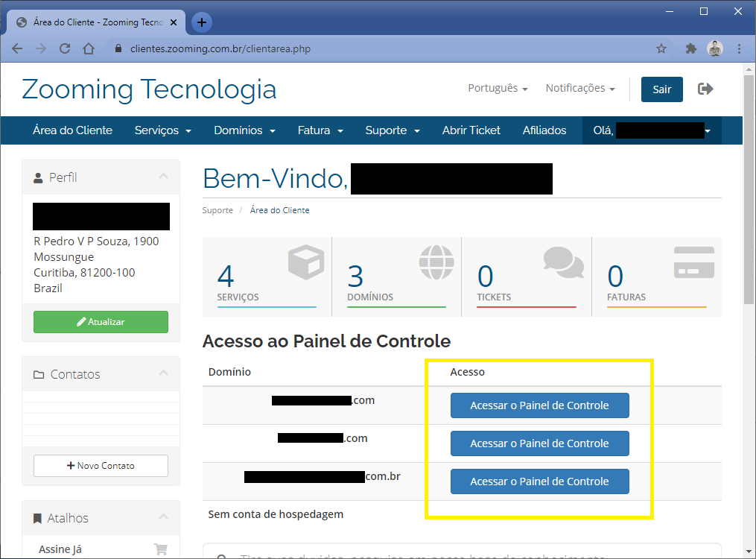Screen dimensions: 756x559
Task: Open the Afiliados menu item
Action: click(x=544, y=130)
